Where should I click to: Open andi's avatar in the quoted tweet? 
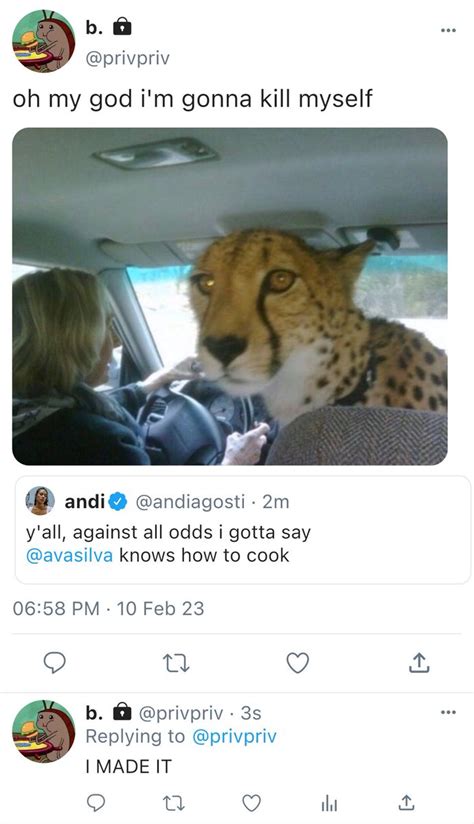40,501
